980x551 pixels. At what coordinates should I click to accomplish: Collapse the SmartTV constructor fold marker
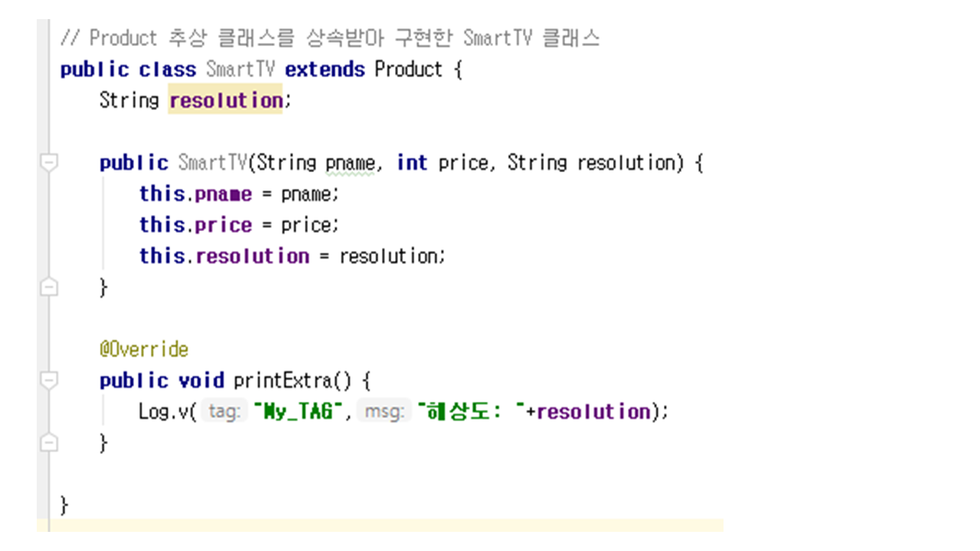(x=48, y=163)
